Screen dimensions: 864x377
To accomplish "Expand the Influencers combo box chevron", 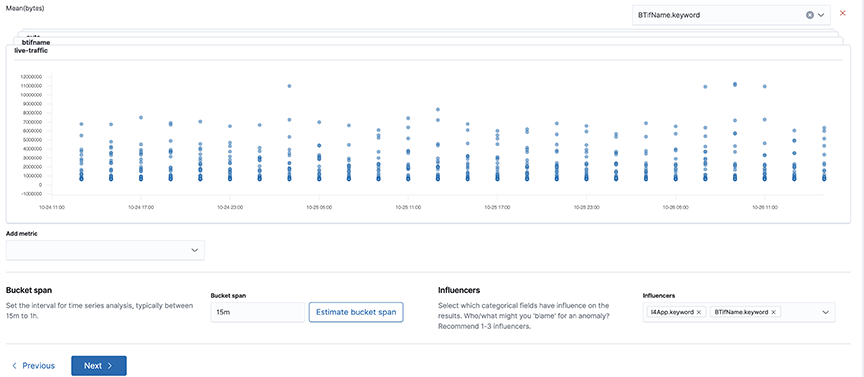I will (x=825, y=312).
